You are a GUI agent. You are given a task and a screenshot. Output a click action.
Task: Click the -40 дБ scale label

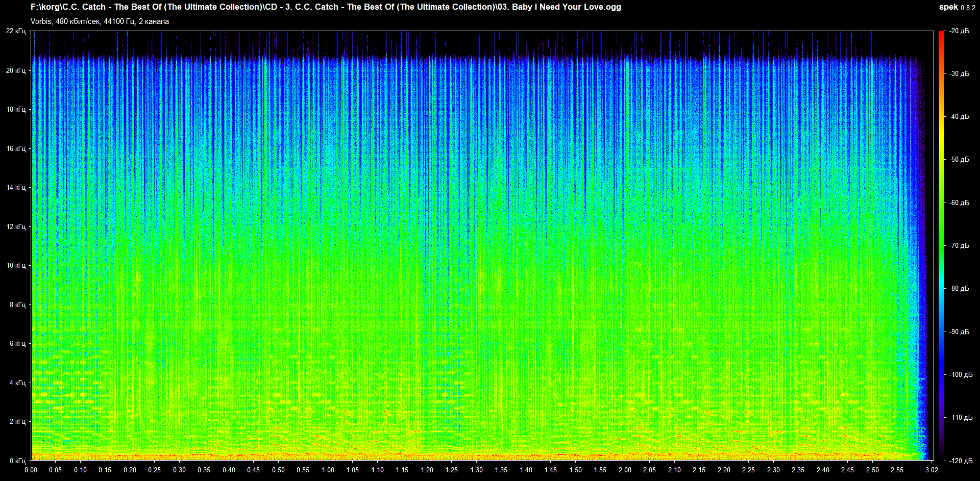(x=959, y=117)
